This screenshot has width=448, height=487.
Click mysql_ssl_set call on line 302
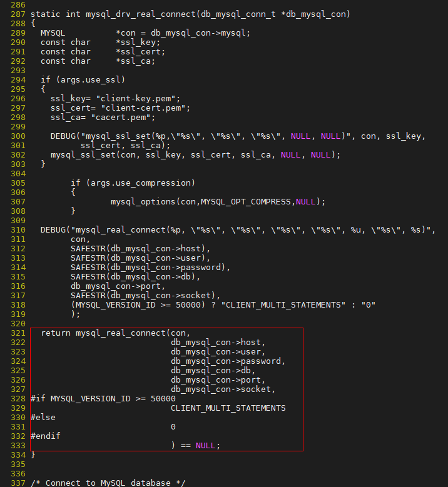pos(196,155)
